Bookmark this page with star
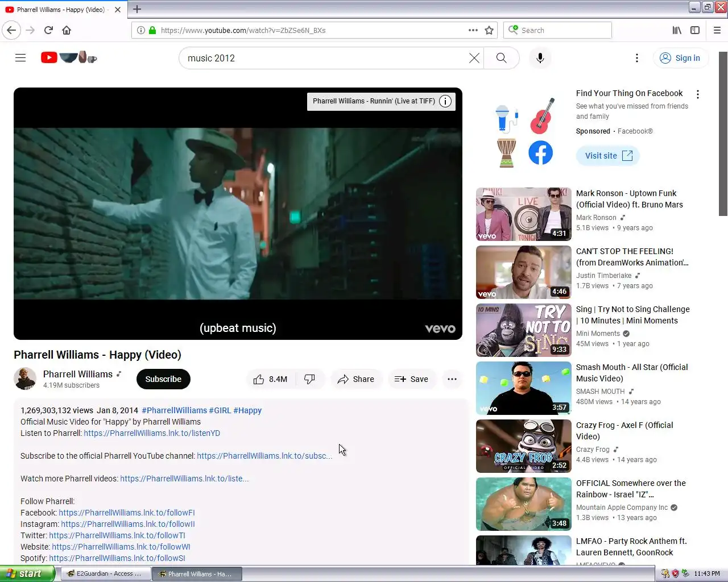728x582 pixels. click(489, 30)
